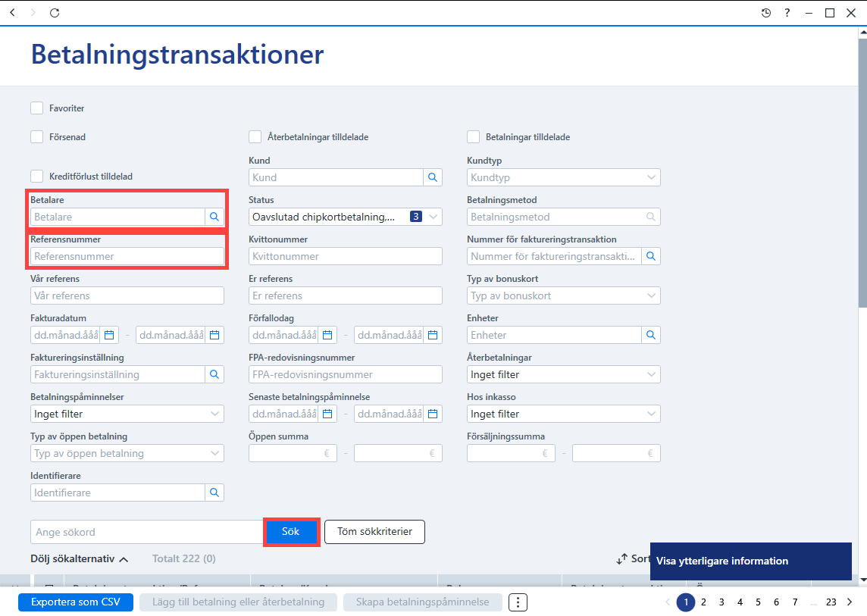Image resolution: width=867 pixels, height=616 pixels.
Task: Click the Identifierare lookup magnifier icon
Action: tap(214, 492)
